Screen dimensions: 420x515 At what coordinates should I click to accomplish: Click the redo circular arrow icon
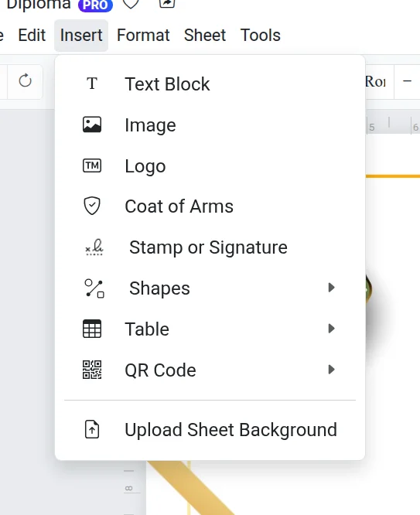(x=25, y=80)
